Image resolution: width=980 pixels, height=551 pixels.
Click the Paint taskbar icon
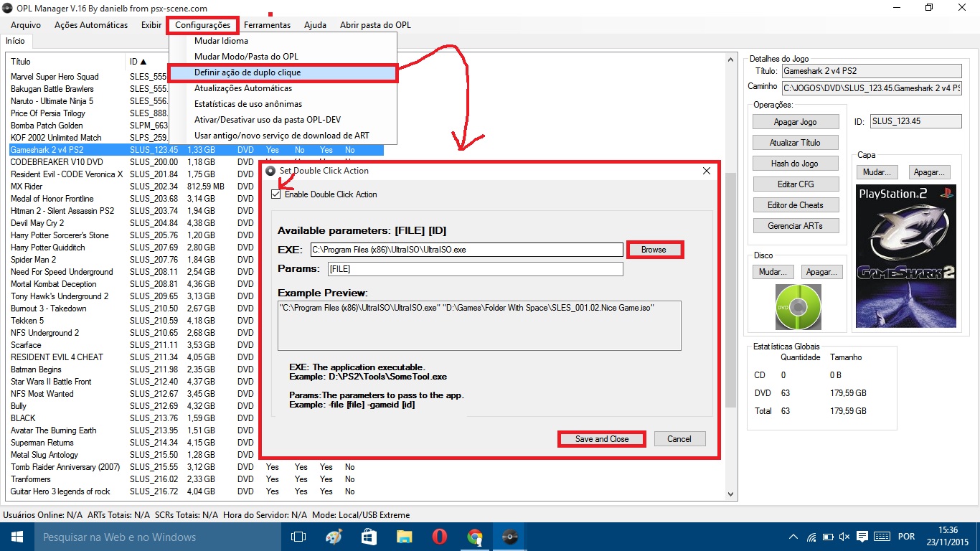coord(334,537)
